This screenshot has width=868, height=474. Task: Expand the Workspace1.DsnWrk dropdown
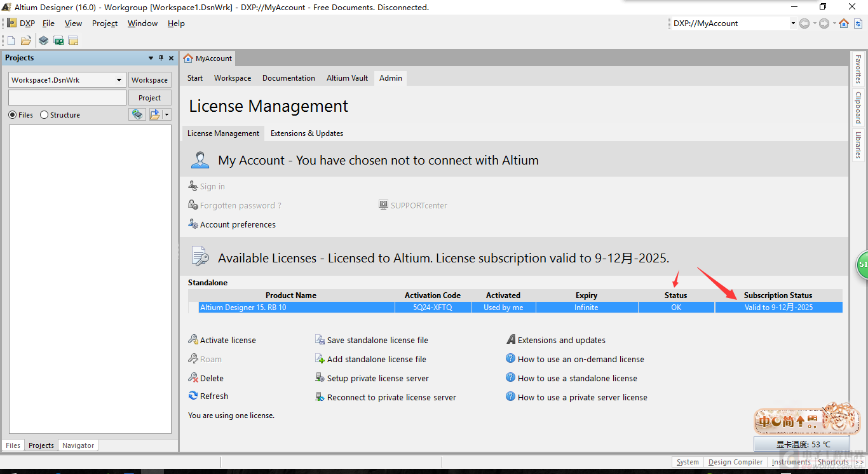[x=119, y=80]
